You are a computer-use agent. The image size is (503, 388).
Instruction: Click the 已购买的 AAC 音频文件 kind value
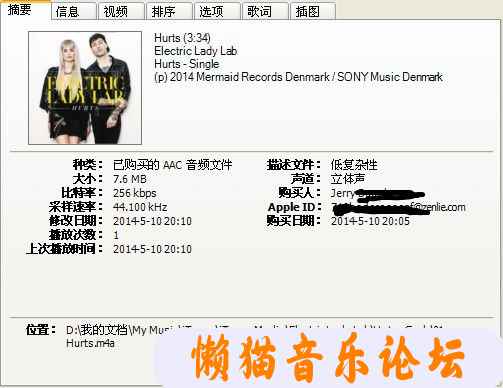172,165
